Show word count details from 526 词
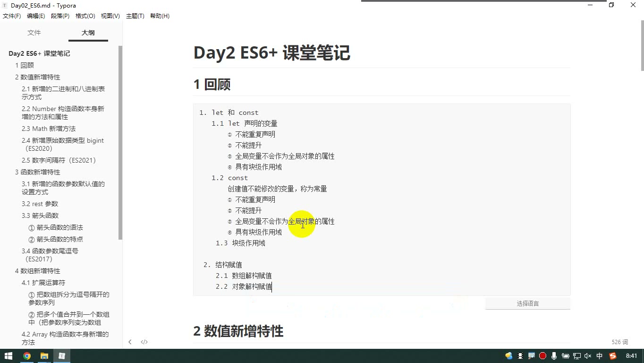 (x=619, y=342)
